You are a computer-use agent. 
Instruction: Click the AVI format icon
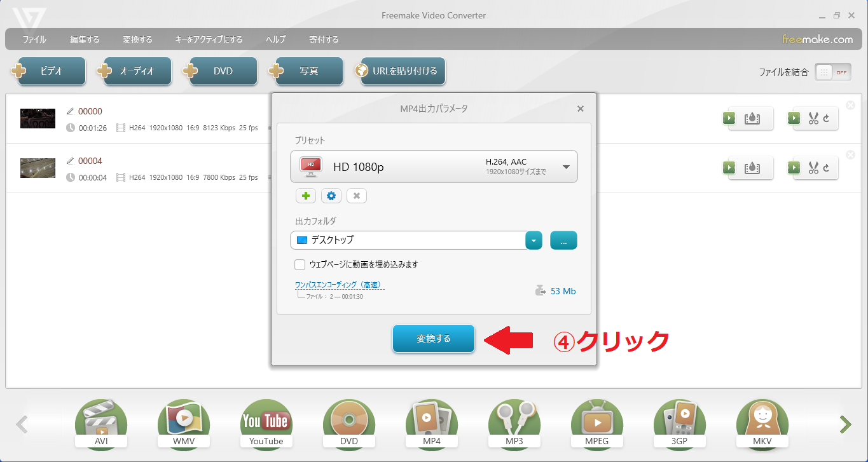[x=101, y=424]
